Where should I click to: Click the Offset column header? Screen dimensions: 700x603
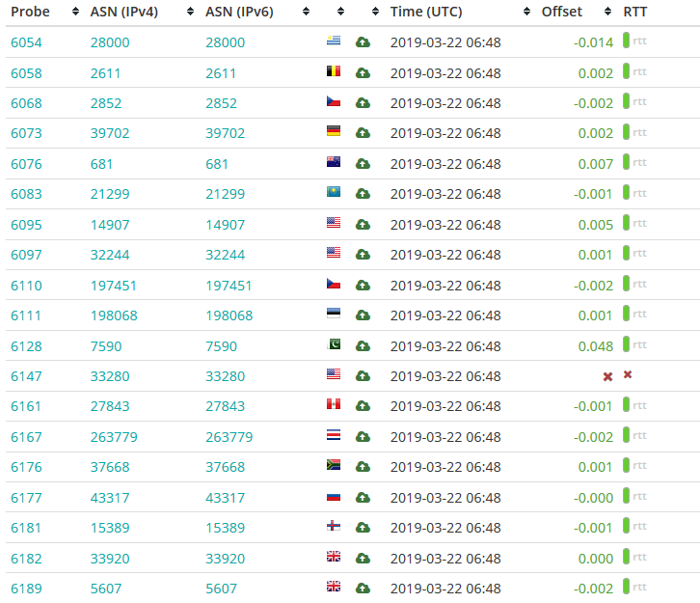(x=561, y=12)
